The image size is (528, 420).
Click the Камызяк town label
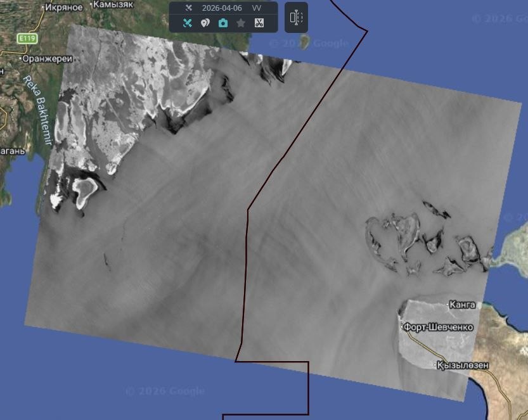click(115, 4)
